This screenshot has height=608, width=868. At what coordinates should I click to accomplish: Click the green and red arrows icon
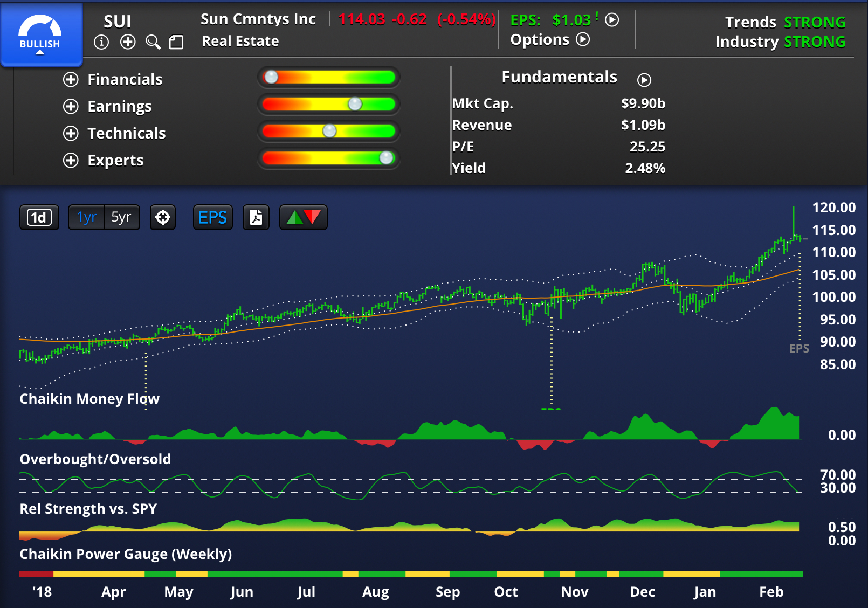[303, 217]
